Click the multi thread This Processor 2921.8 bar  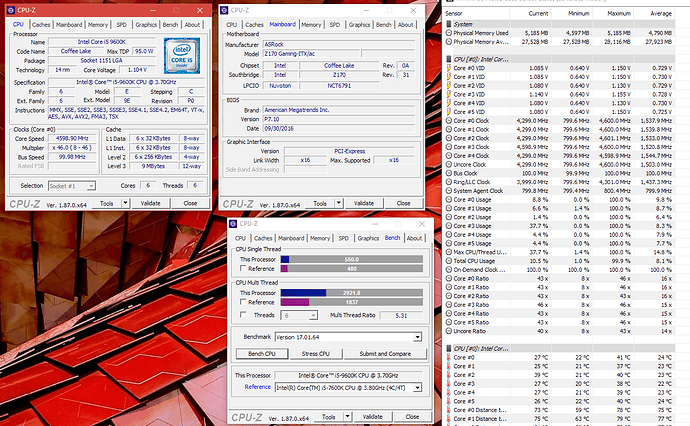tap(352, 293)
